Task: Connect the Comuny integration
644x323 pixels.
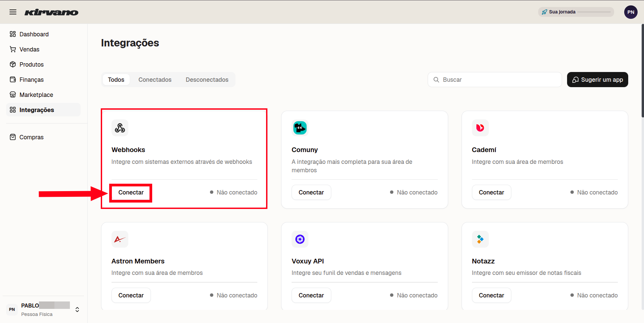Action: pos(311,192)
